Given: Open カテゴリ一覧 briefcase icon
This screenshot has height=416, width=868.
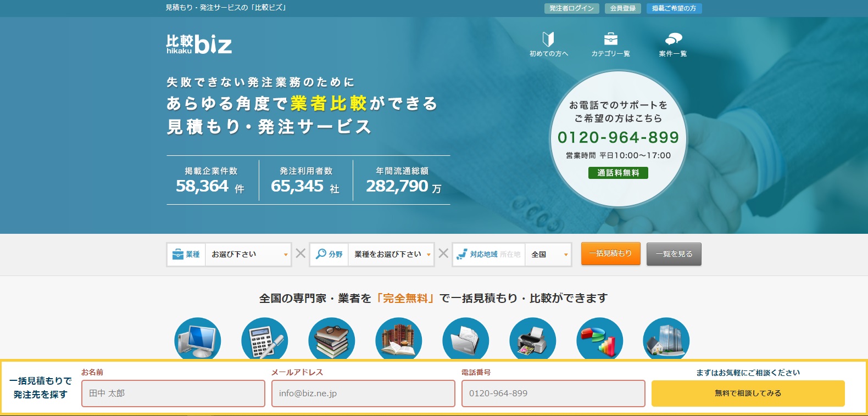Looking at the screenshot, I should tap(610, 44).
